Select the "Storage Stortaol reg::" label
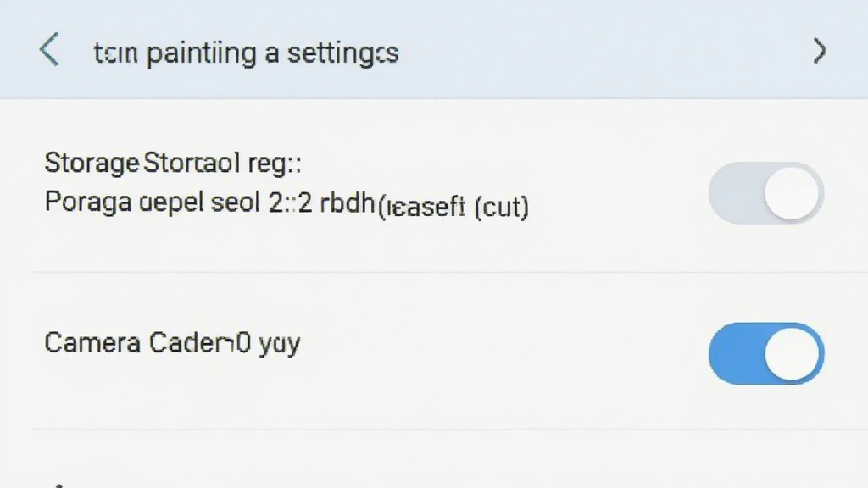Viewport: 868px width, 488px height. (173, 163)
